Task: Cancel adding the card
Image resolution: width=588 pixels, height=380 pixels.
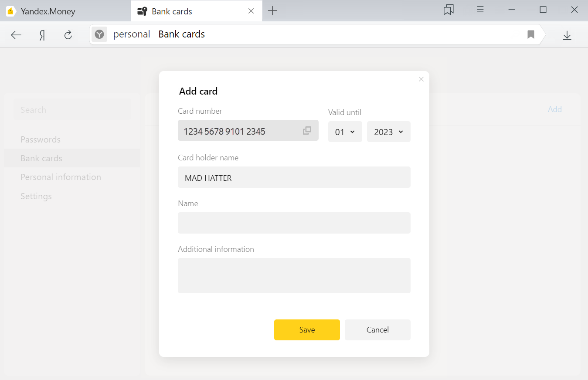Action: coord(377,330)
